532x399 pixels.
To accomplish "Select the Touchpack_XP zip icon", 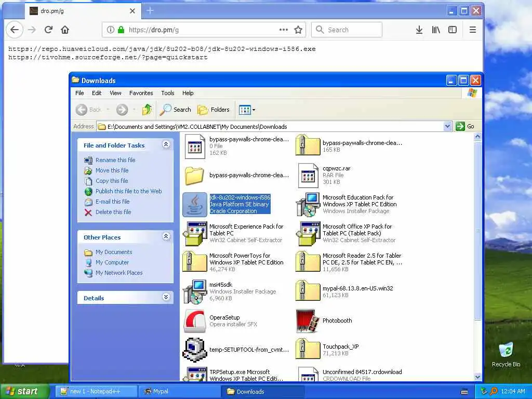I will 308,350.
